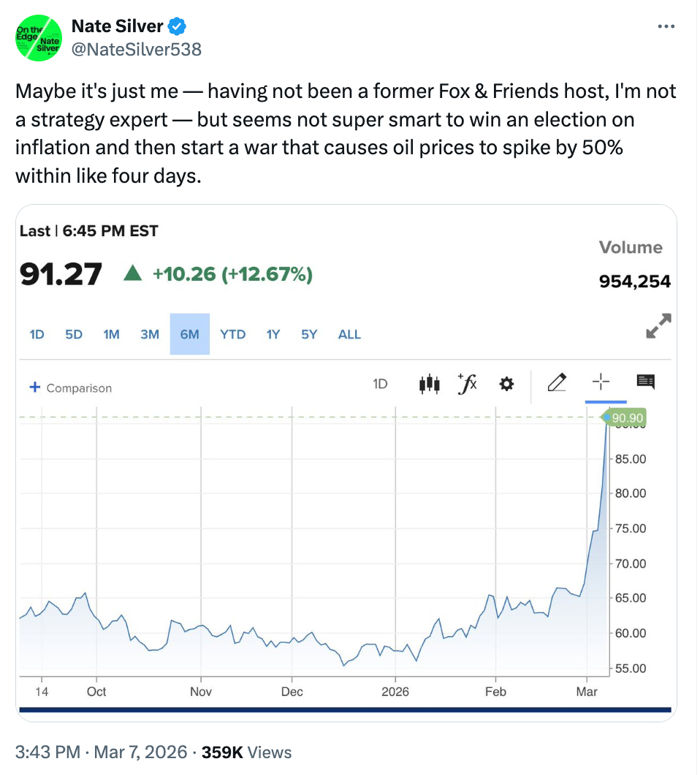Choose the 6M time range
This screenshot has width=700, height=775.
coord(189,334)
